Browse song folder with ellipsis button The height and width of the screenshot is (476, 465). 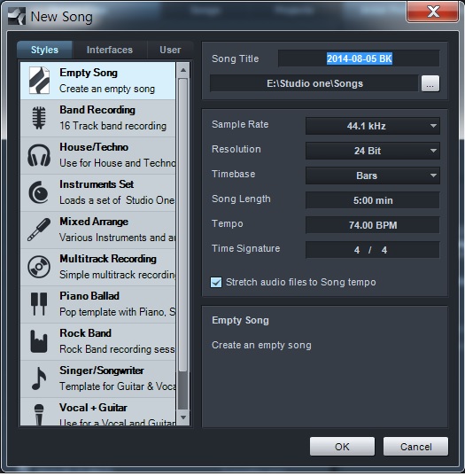click(x=430, y=84)
